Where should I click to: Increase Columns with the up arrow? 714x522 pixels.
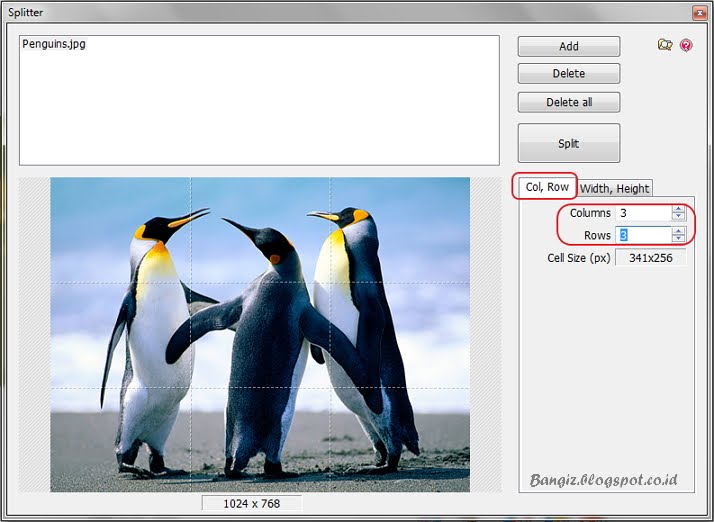(678, 209)
